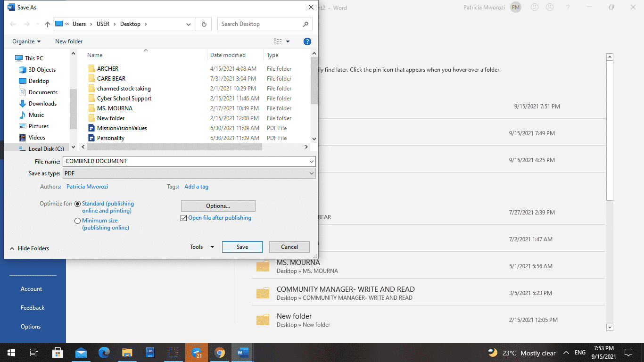
Task: Check Open file after publishing
Action: coord(184,218)
